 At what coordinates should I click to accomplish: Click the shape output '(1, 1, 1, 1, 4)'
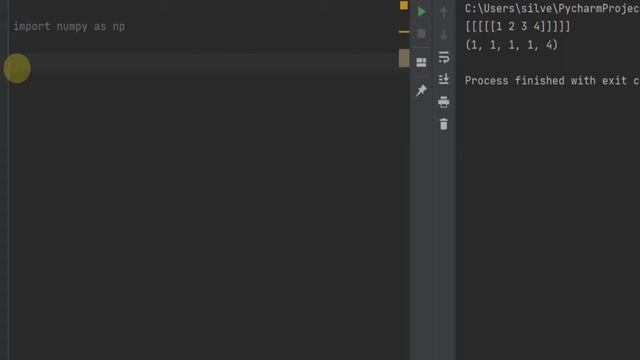(x=511, y=44)
